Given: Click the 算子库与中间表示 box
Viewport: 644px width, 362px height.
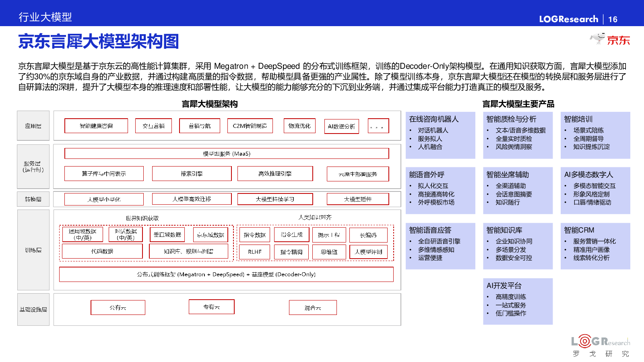Looking at the screenshot, I should coord(104,173).
